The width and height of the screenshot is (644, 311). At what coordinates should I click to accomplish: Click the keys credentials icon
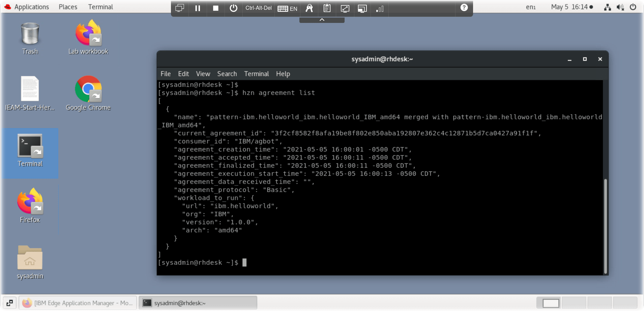coord(309,8)
